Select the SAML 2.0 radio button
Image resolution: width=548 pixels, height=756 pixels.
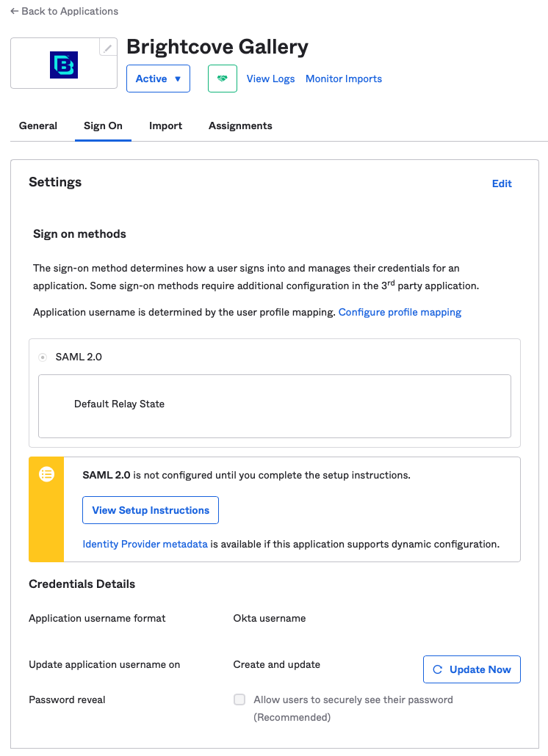(x=43, y=357)
